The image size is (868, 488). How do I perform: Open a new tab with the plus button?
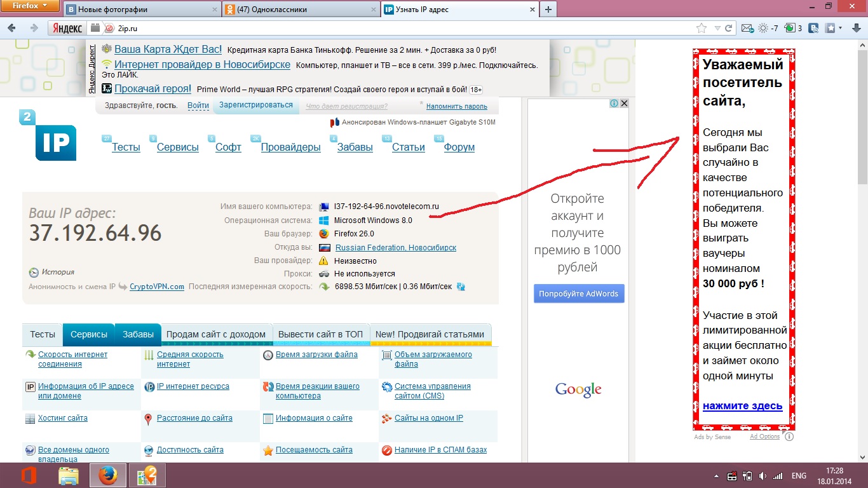tap(548, 10)
